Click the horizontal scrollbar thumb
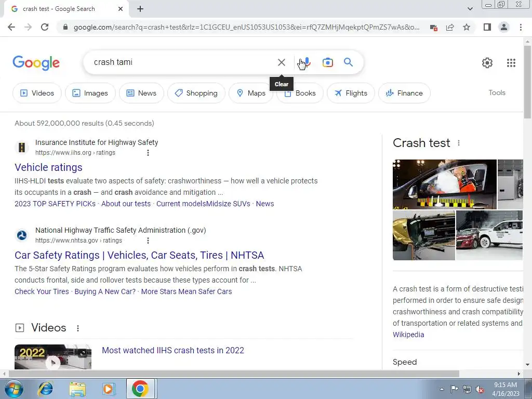Image resolution: width=532 pixels, height=399 pixels. [x=234, y=374]
